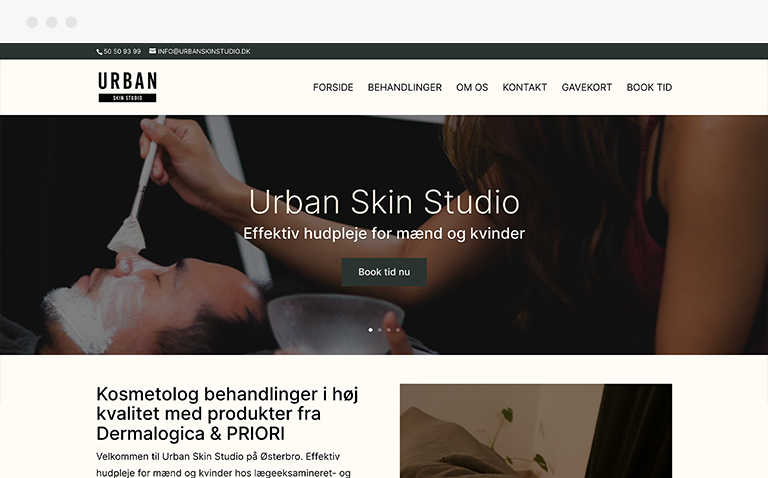Open the treatment room thumbnail image

(536, 431)
